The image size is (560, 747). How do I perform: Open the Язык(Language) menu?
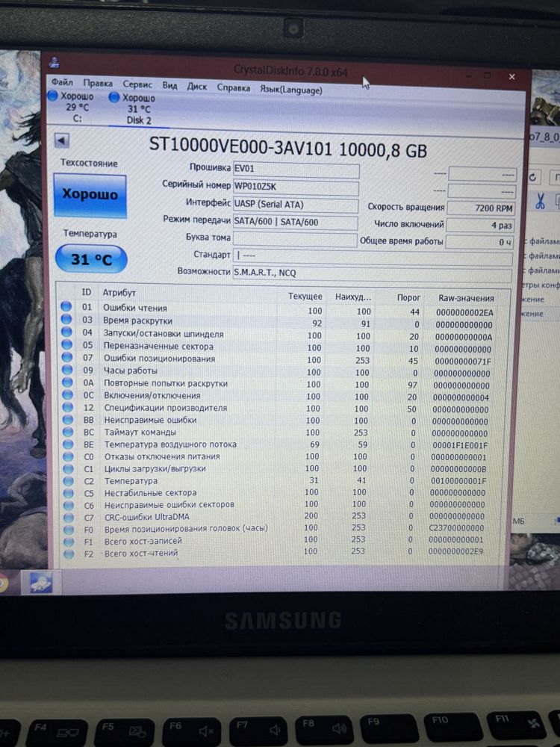(291, 90)
